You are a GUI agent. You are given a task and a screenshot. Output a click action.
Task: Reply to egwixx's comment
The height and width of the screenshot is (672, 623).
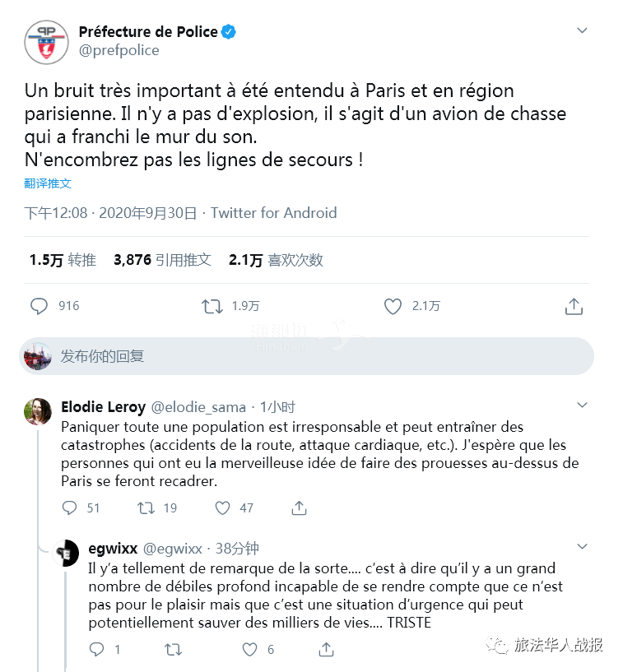(x=97, y=650)
